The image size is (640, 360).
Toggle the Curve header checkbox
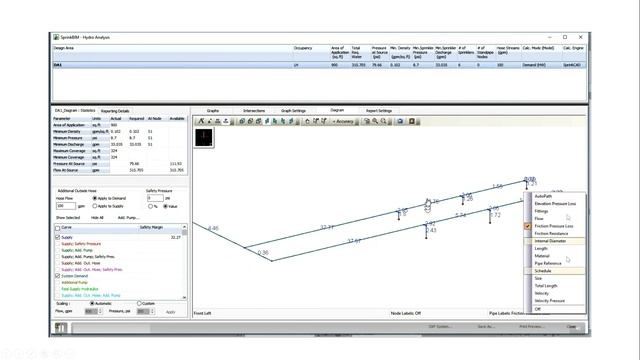pyautogui.click(x=58, y=228)
